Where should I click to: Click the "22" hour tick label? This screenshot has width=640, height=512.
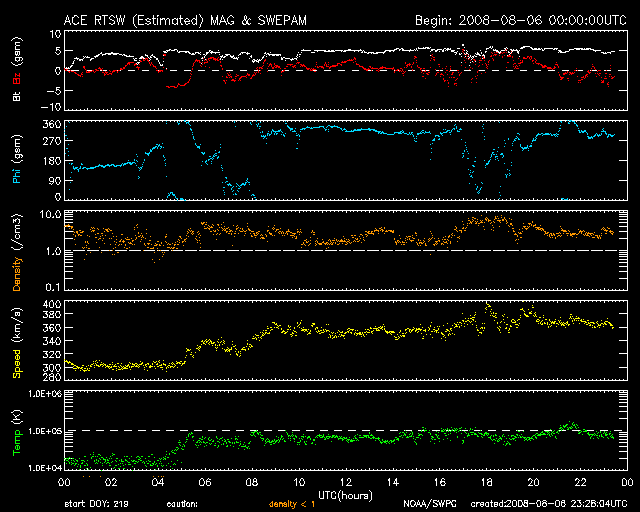(x=580, y=483)
